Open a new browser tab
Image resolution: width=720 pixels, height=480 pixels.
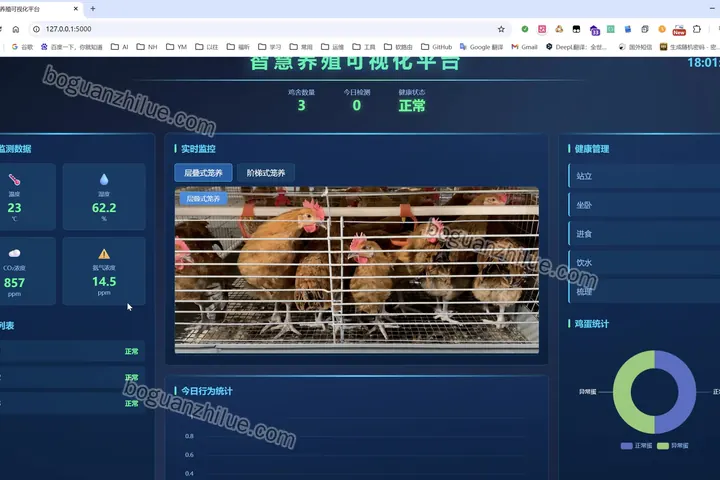pos(93,8)
